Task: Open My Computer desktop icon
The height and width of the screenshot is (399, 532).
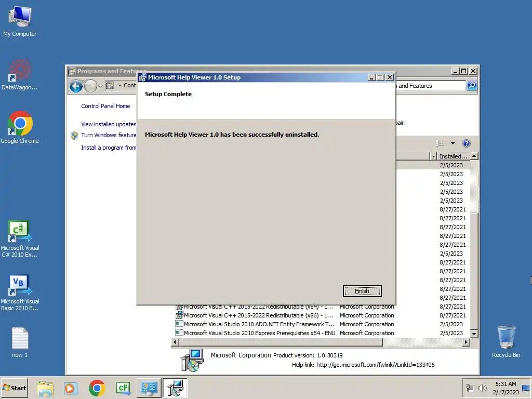Action: pos(20,21)
